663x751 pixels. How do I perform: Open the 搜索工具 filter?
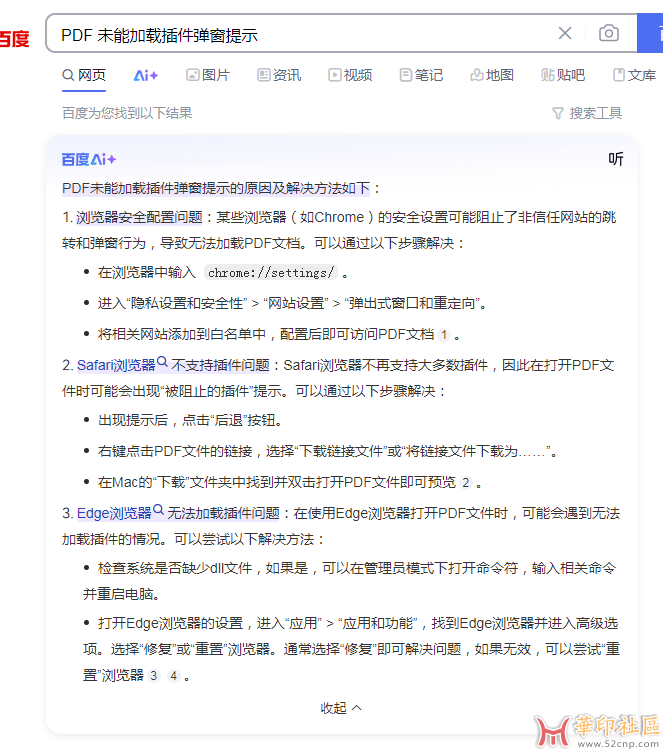(587, 113)
